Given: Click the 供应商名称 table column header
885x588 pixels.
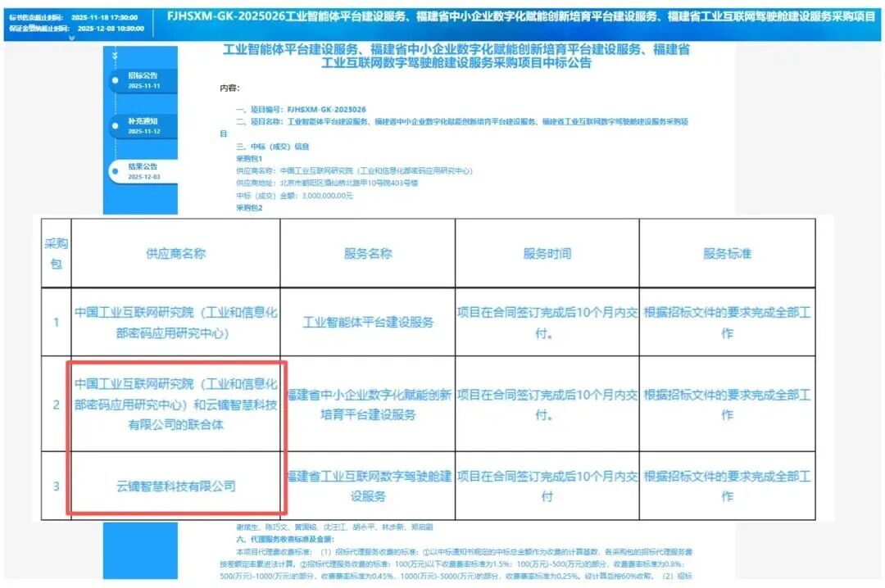Looking at the screenshot, I should click(175, 253).
